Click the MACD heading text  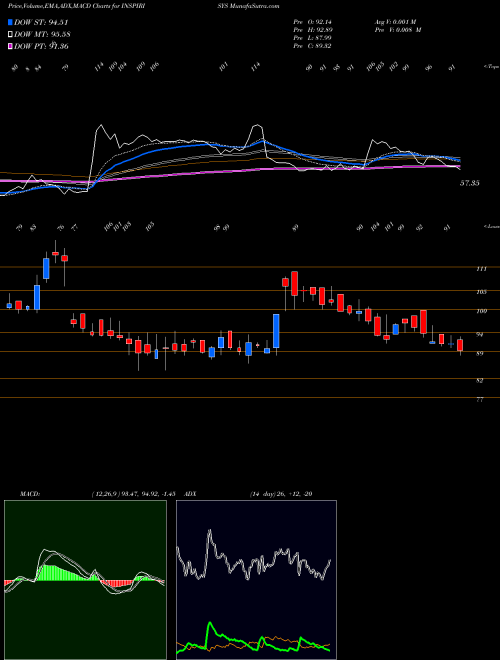coord(29,493)
